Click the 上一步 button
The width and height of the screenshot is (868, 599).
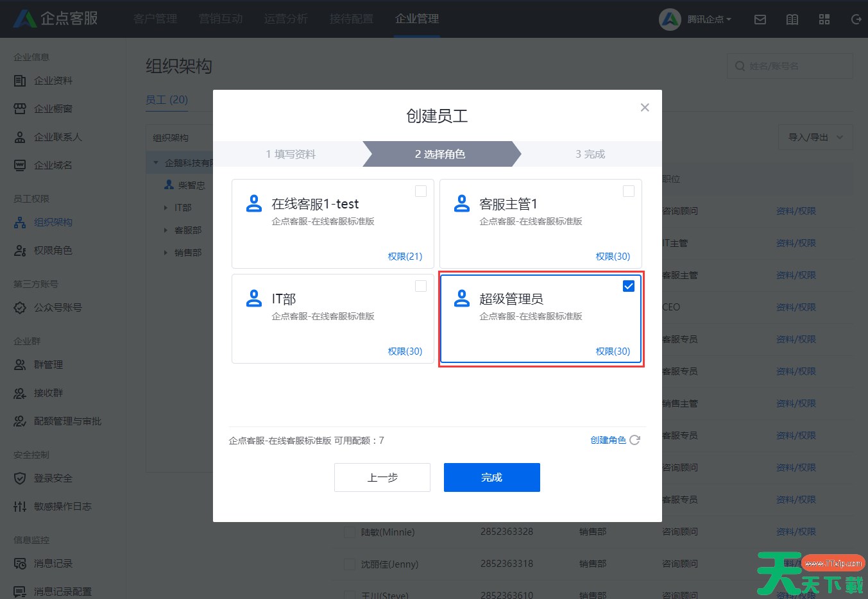pos(382,477)
